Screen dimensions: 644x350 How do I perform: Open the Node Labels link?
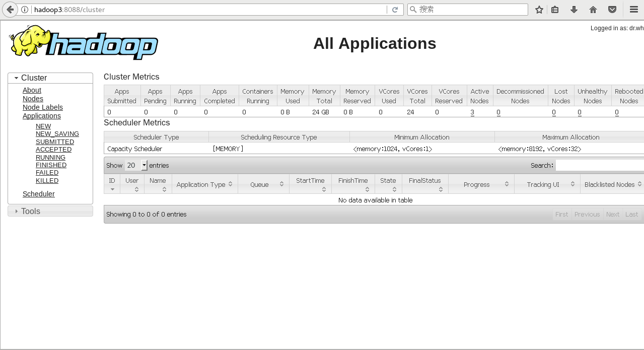[43, 108]
